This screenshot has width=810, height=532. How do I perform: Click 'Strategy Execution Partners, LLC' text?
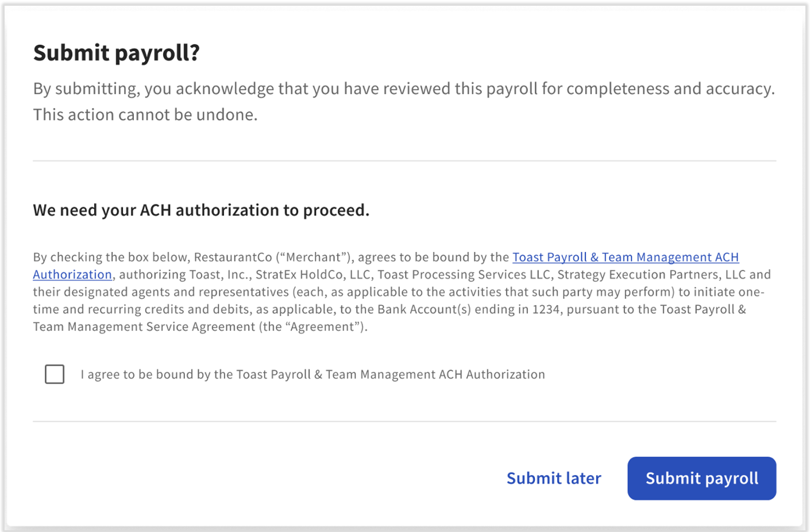(651, 275)
